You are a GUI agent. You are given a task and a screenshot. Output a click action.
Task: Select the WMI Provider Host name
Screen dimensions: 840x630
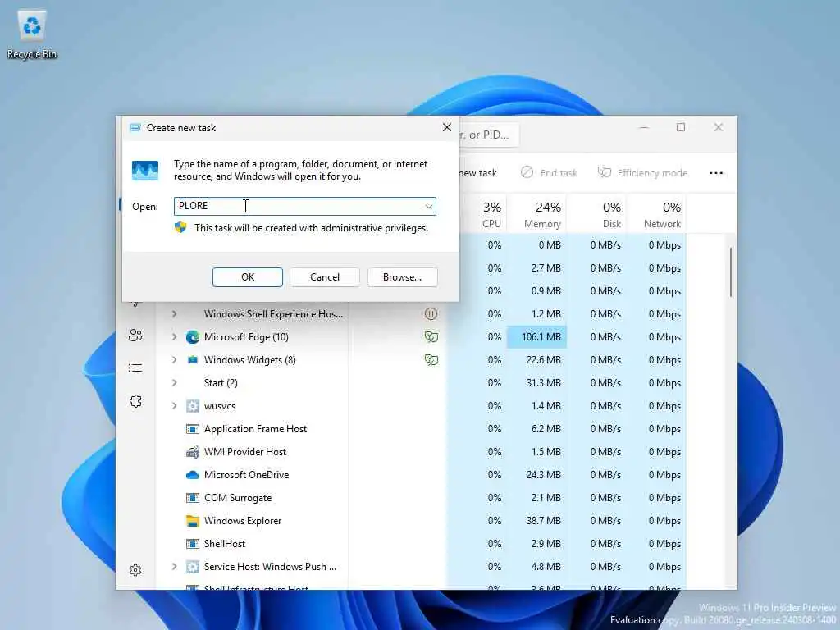pyautogui.click(x=245, y=452)
